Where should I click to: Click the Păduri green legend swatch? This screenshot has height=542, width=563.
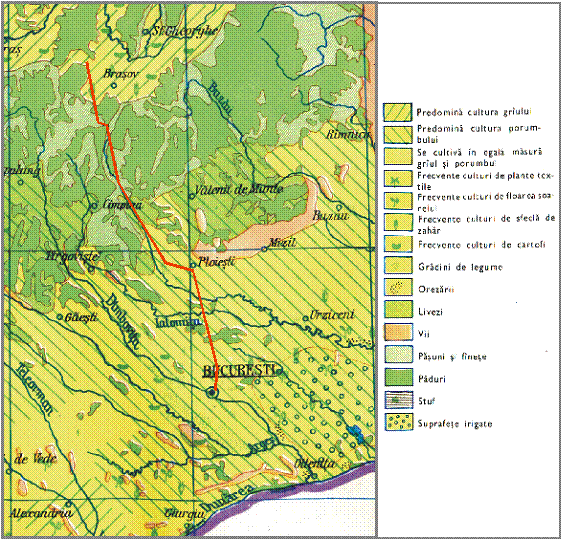tap(398, 378)
